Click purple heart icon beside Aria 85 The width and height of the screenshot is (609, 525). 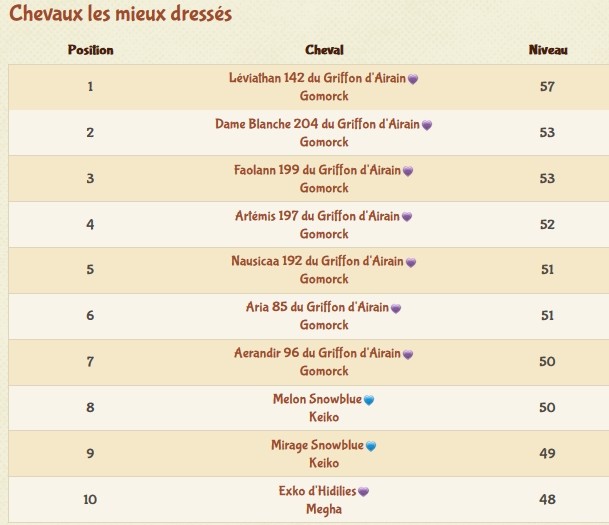[x=396, y=309]
